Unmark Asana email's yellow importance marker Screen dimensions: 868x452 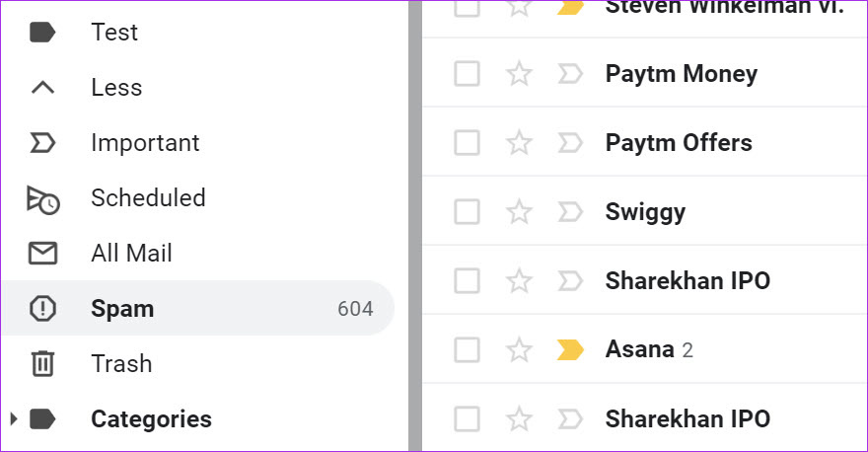point(569,349)
